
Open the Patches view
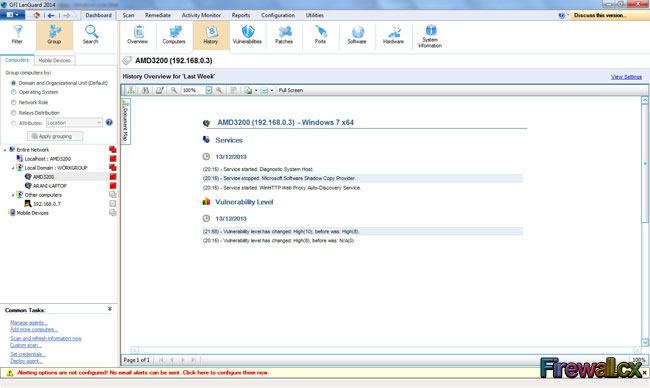(x=284, y=35)
